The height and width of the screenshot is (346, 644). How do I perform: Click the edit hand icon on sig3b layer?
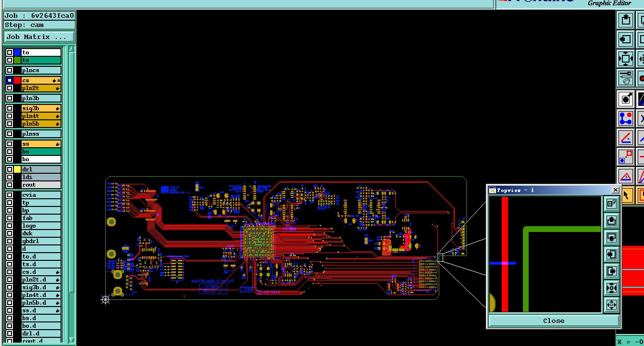coord(58,108)
